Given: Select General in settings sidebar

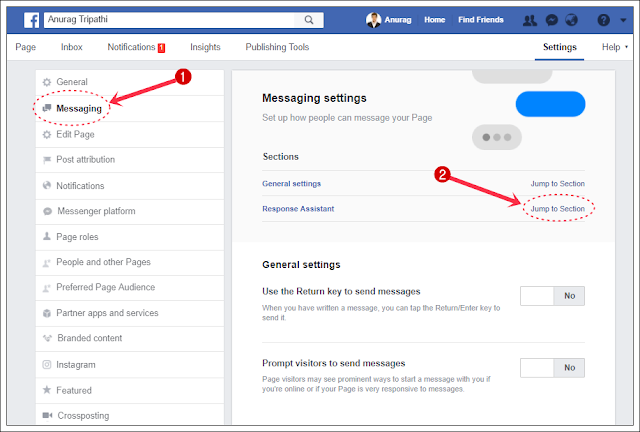Looking at the screenshot, I should click(x=130, y=82).
